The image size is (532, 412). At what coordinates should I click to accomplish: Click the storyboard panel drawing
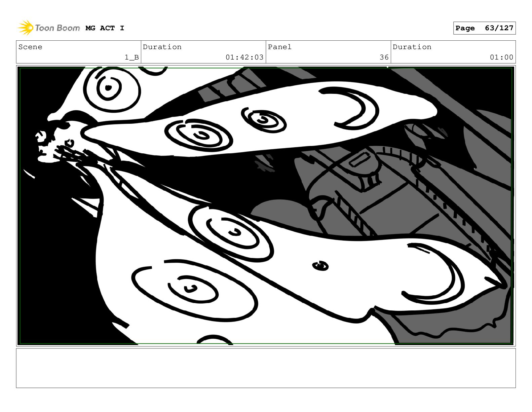pyautogui.click(x=266, y=206)
